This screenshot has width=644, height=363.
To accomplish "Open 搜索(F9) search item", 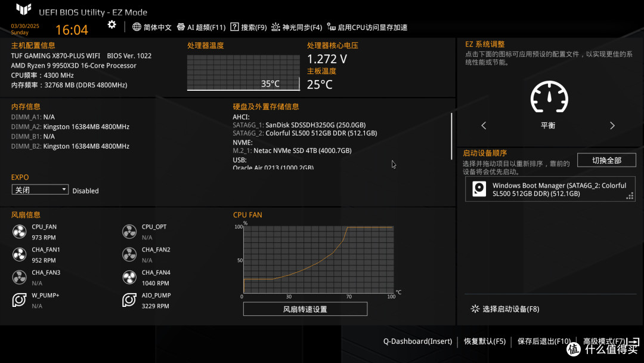I will pyautogui.click(x=254, y=27).
